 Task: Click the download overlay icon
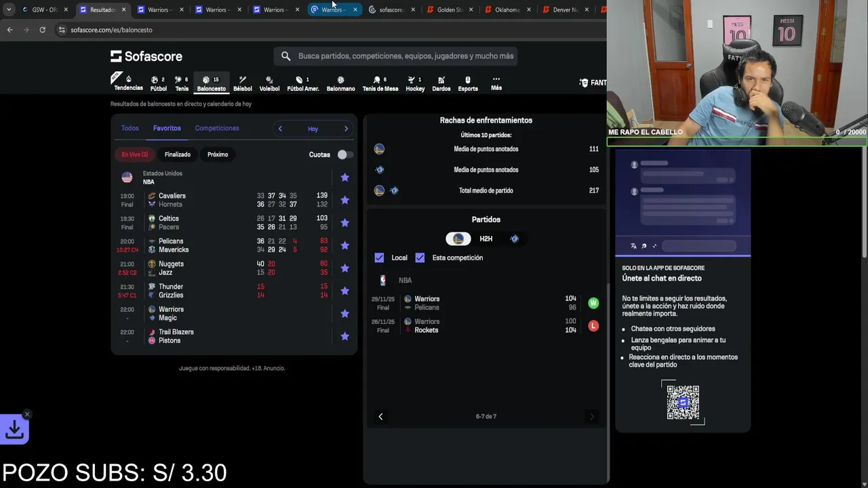coord(14,429)
